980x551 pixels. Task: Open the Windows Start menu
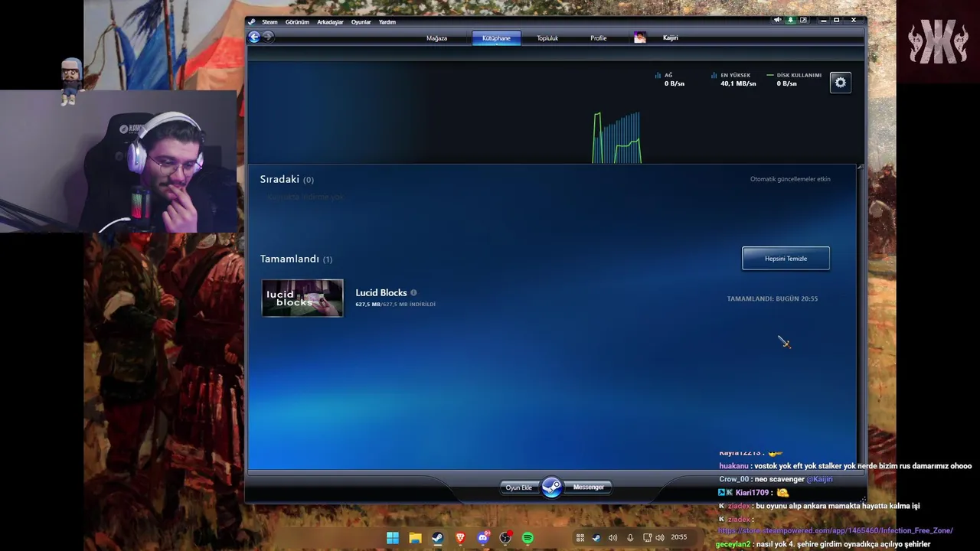point(392,538)
